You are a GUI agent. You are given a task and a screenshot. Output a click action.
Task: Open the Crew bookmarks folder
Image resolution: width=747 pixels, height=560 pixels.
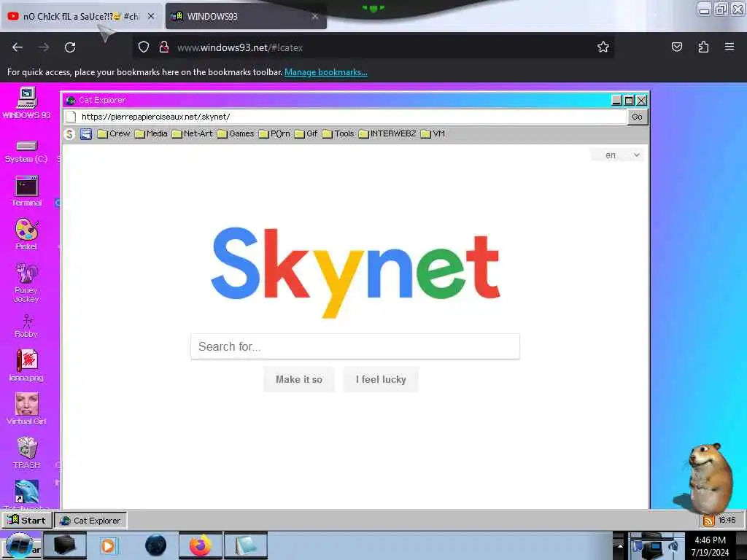tap(113, 134)
